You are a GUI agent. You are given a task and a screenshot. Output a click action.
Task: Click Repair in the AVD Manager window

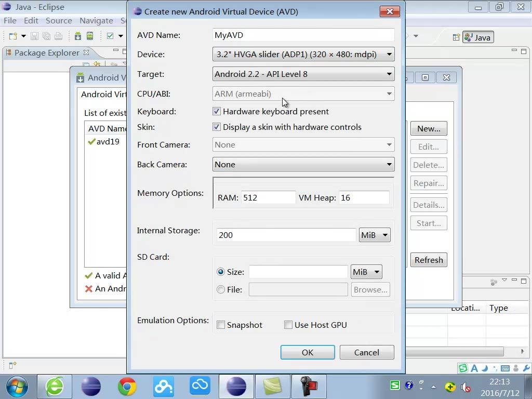(x=429, y=183)
